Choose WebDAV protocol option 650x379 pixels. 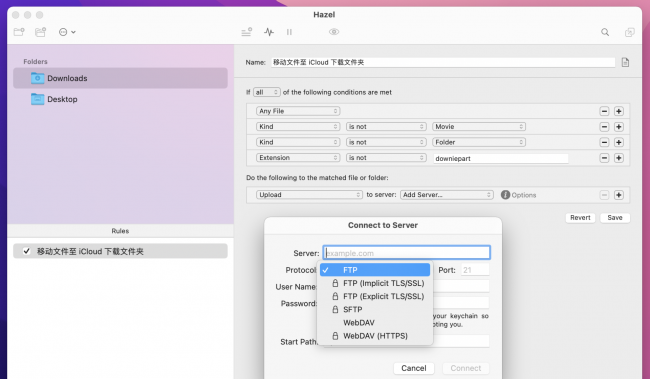coord(375,323)
